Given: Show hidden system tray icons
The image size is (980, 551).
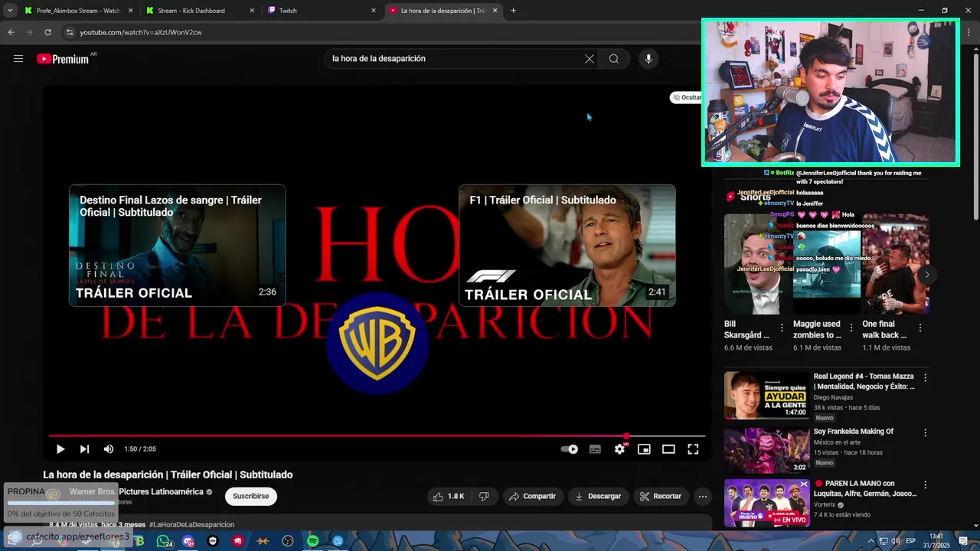Looking at the screenshot, I should click(871, 541).
